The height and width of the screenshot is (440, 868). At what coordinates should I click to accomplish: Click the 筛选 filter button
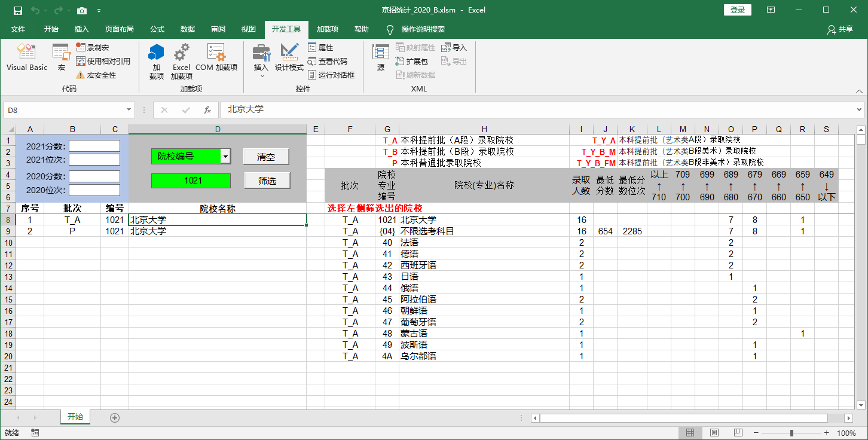[x=267, y=181]
